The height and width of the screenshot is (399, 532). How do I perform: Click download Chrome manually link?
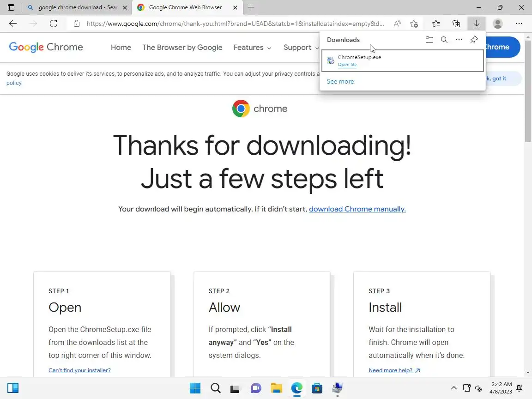tap(357, 209)
